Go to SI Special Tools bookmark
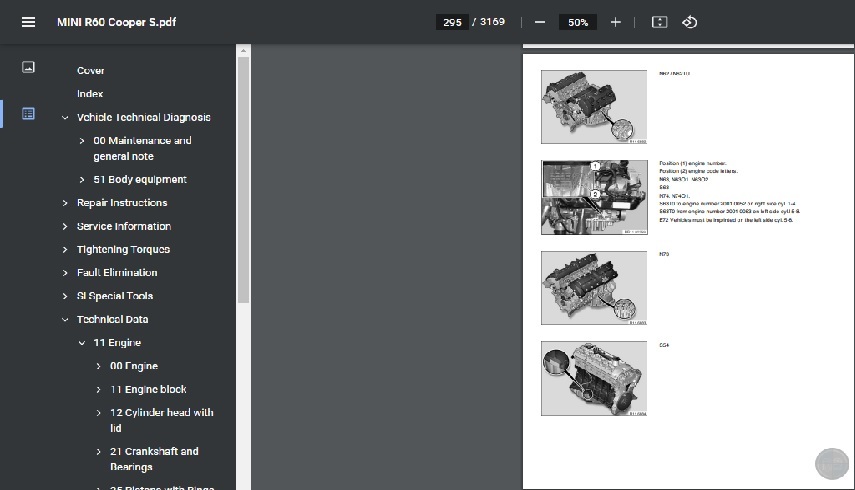Viewport: 855px width, 490px height. tap(115, 296)
